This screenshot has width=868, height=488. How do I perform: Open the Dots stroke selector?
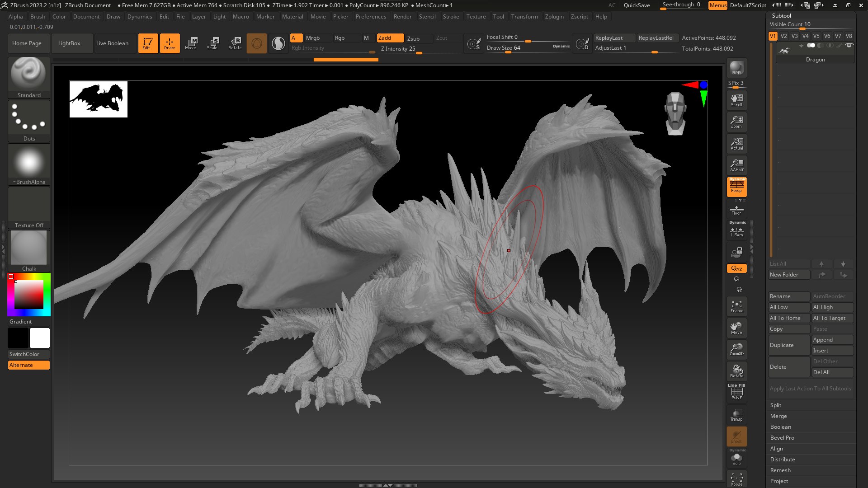29,121
